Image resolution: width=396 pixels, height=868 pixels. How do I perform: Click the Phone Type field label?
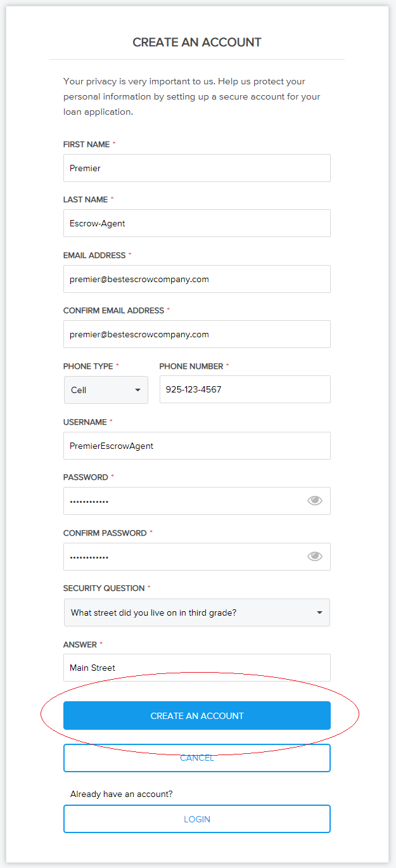tap(88, 366)
